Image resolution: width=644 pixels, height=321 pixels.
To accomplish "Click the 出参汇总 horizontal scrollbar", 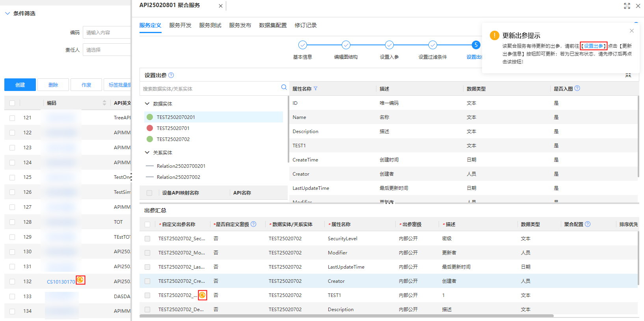I will coord(346,315).
